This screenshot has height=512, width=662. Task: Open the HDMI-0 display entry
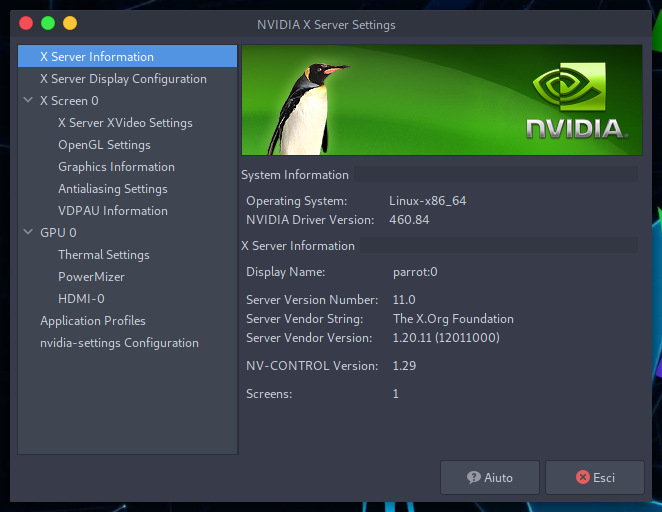[x=81, y=299]
